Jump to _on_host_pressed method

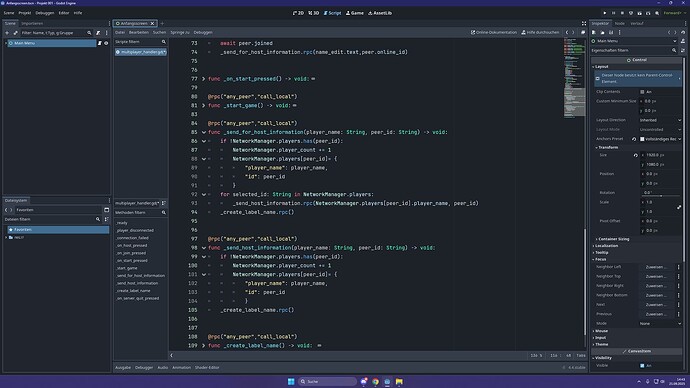132,245
